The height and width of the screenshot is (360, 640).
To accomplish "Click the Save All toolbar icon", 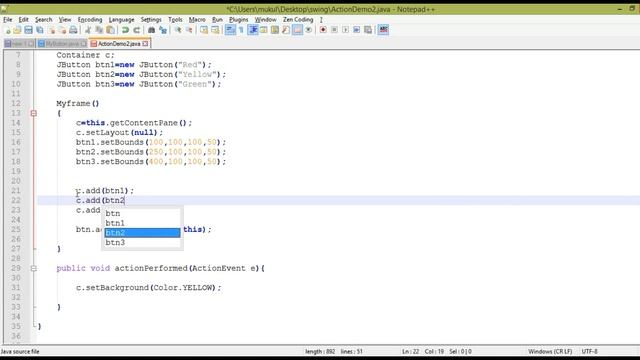I will (x=40, y=30).
